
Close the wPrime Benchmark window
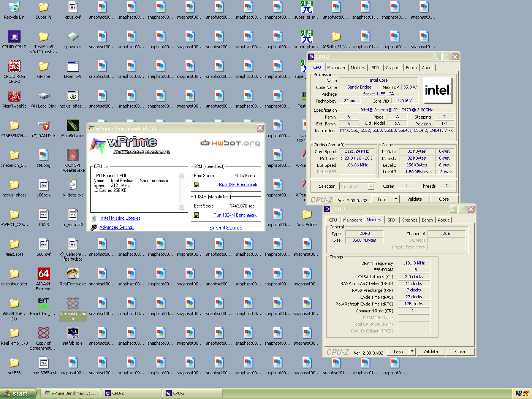click(260, 128)
